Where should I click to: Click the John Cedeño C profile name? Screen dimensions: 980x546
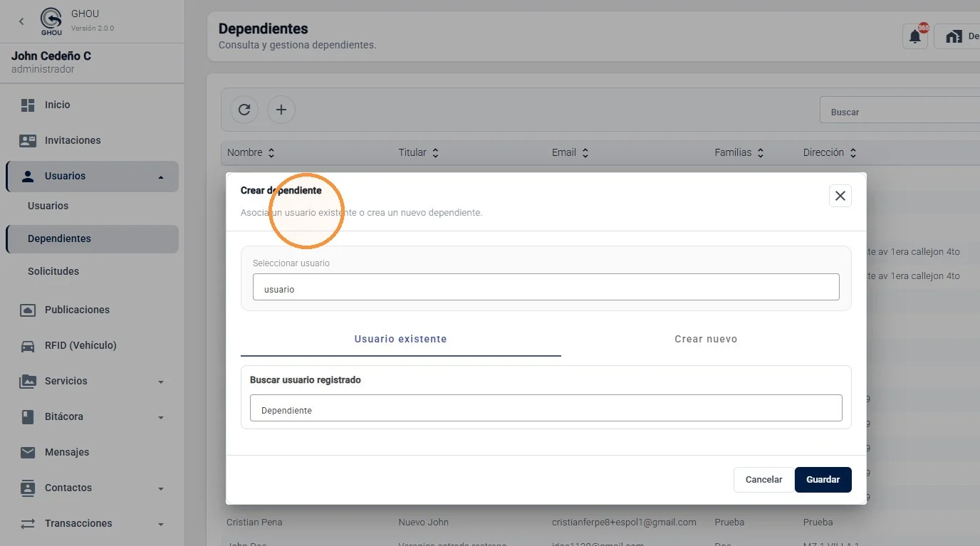[51, 56]
